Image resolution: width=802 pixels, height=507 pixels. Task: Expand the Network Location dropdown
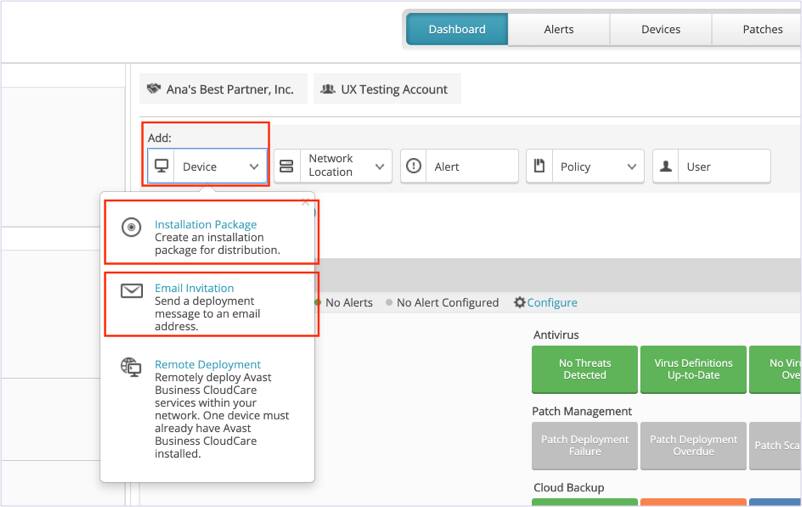point(379,167)
